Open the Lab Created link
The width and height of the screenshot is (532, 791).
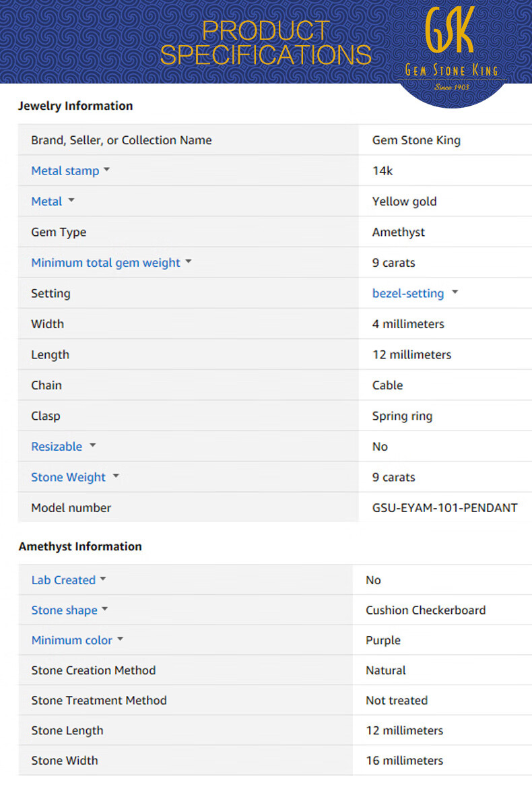[x=63, y=580]
